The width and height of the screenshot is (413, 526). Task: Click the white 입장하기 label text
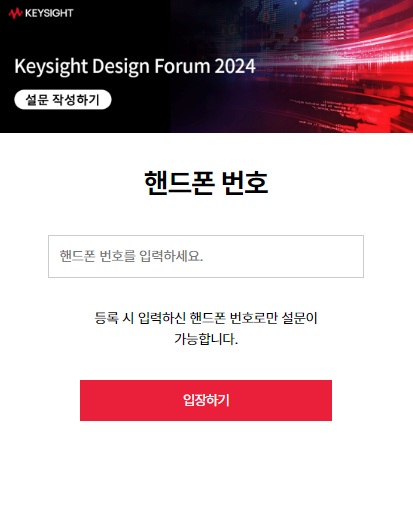pyautogui.click(x=206, y=401)
